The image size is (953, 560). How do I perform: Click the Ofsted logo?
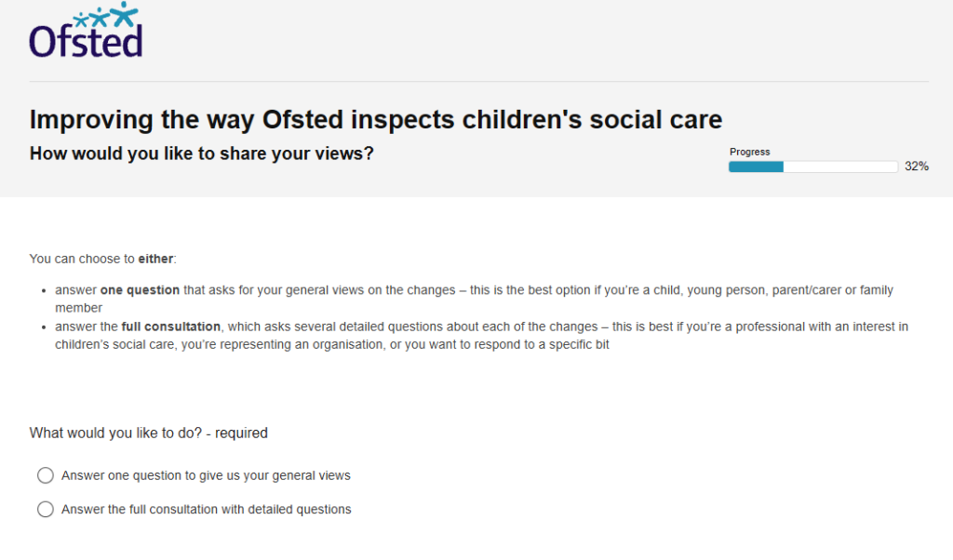[x=86, y=30]
